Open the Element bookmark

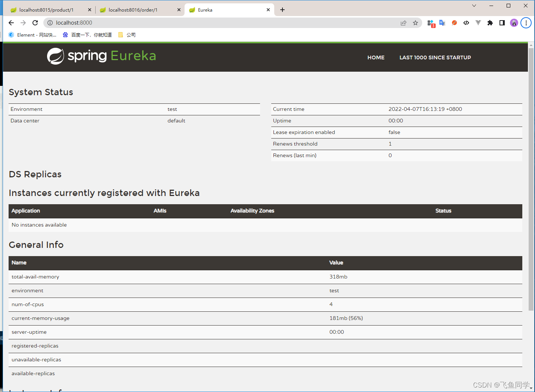(33, 35)
